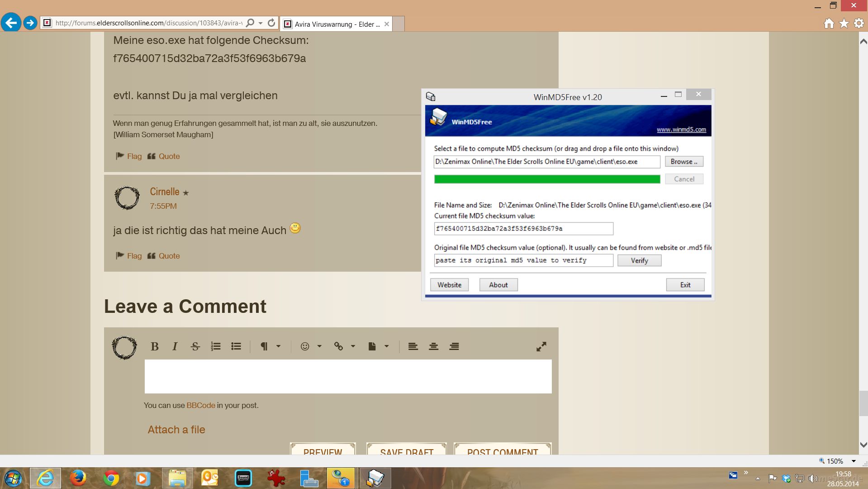Click the address bar search magnifier
The width and height of the screenshot is (868, 489).
[x=250, y=23]
